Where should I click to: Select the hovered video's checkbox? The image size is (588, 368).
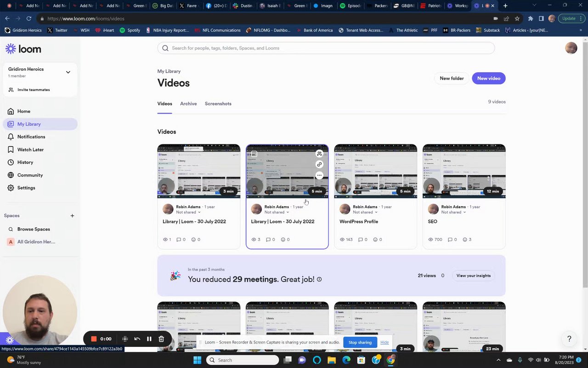254,153
